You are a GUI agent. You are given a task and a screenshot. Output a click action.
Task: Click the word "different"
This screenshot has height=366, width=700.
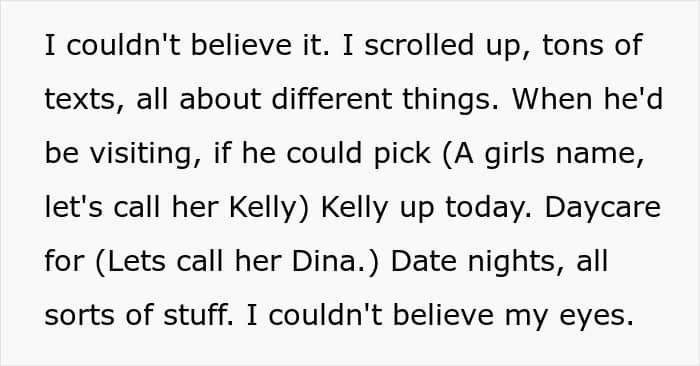(x=332, y=99)
